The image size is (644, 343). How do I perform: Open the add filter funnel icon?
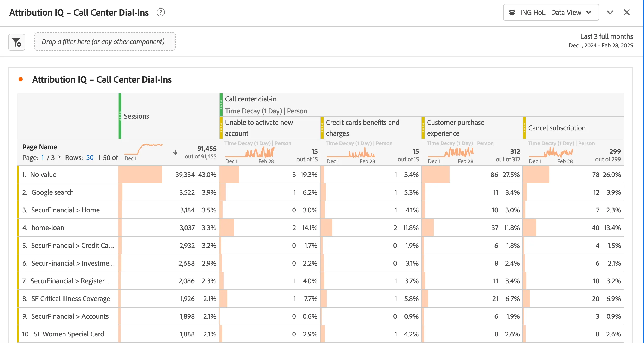[x=17, y=42]
